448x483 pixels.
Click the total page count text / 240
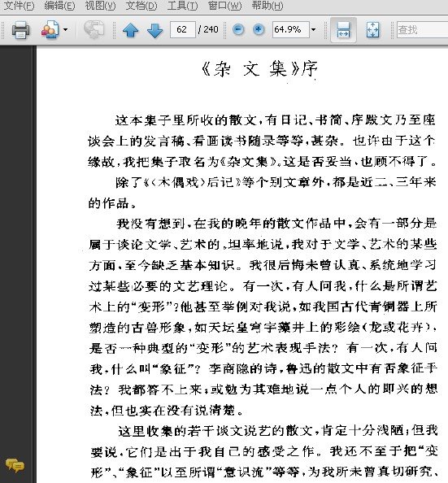pos(208,29)
